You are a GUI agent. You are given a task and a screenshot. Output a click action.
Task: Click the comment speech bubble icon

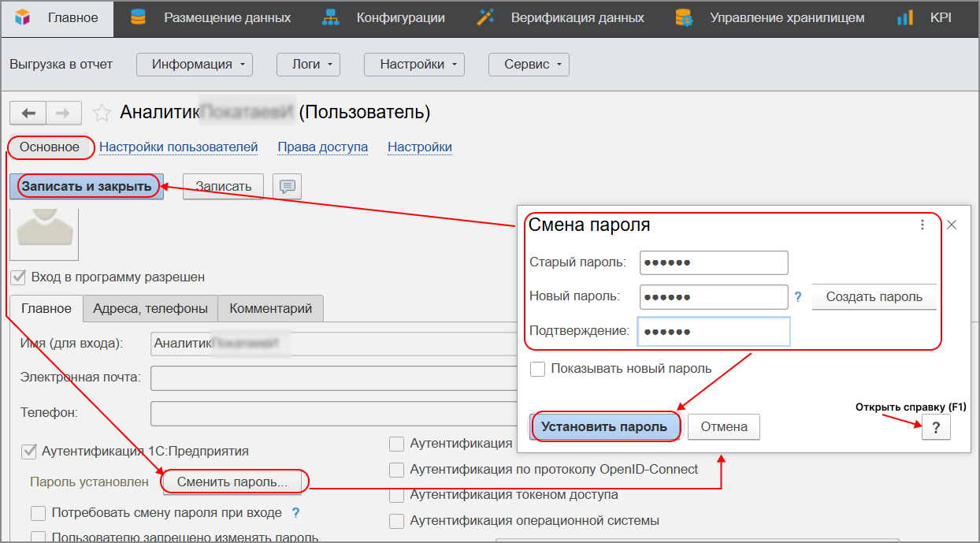(x=287, y=187)
